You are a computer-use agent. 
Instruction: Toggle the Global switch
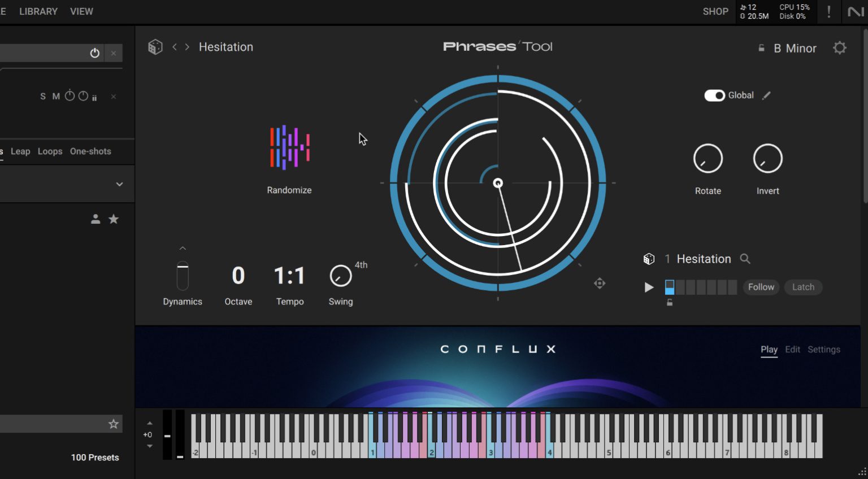pyautogui.click(x=715, y=95)
